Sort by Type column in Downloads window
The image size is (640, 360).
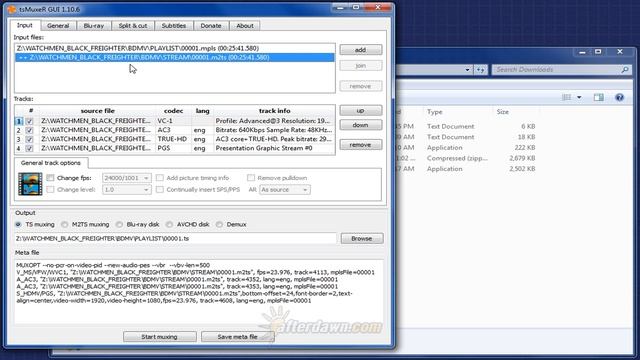(x=435, y=112)
